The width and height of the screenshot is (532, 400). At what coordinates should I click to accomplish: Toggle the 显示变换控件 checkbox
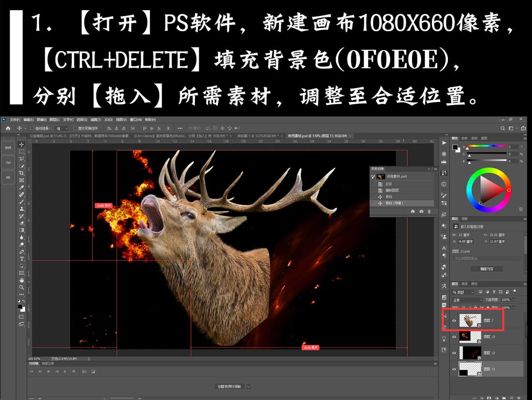(75, 128)
